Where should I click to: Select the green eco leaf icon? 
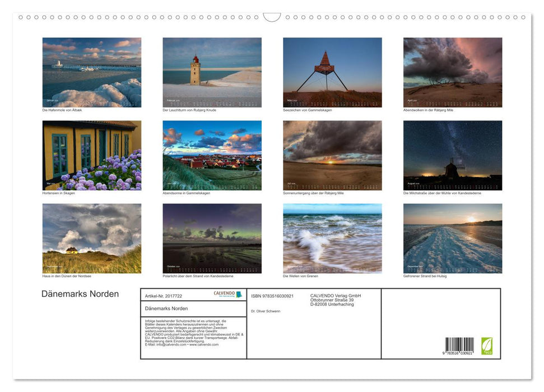tap(487, 347)
